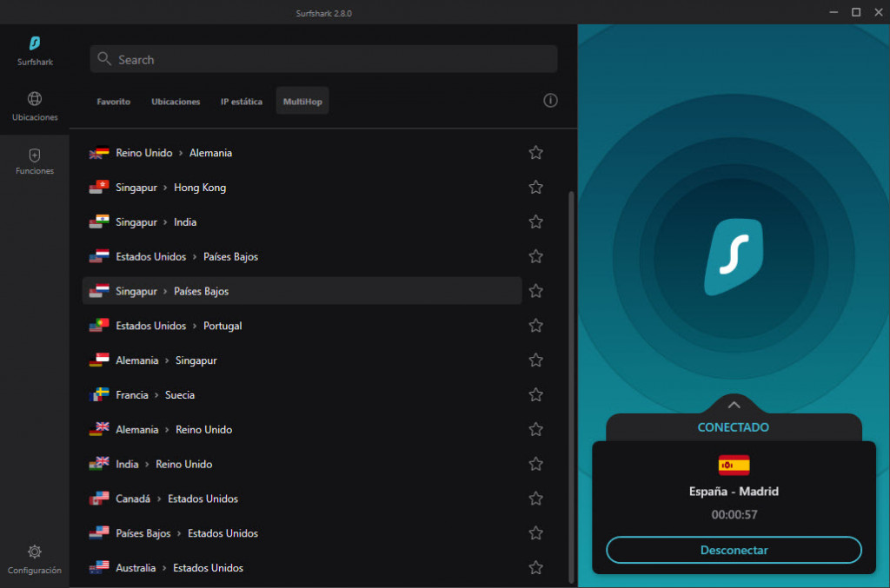Click flag pair of India › Reino Unido
Viewport: 890px width, 588px height.
(x=99, y=464)
